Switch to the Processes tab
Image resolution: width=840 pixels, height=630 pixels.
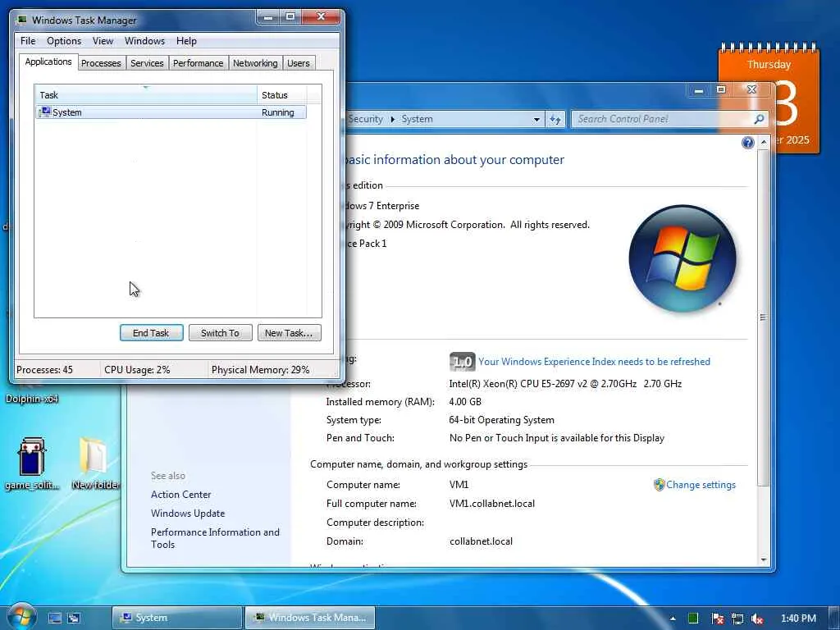101,63
